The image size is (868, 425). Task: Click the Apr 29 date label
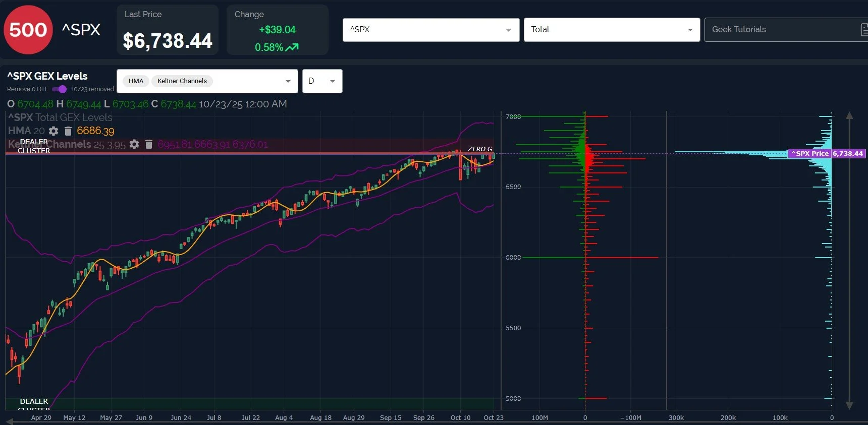41,418
